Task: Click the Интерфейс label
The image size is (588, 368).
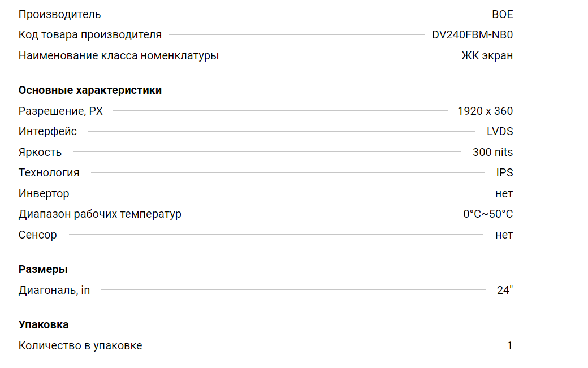Action: (x=47, y=132)
